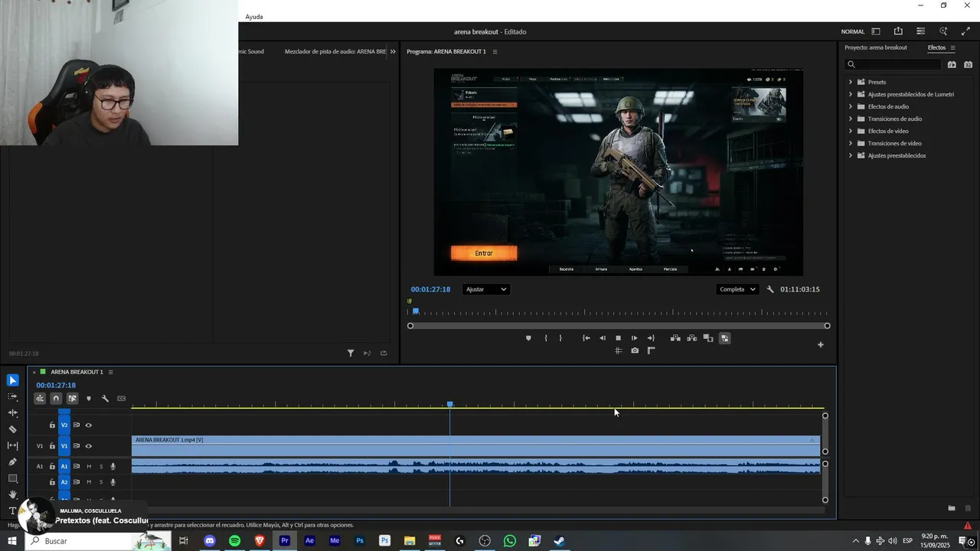This screenshot has width=980, height=551.
Task: Go to In point
Action: (x=586, y=338)
